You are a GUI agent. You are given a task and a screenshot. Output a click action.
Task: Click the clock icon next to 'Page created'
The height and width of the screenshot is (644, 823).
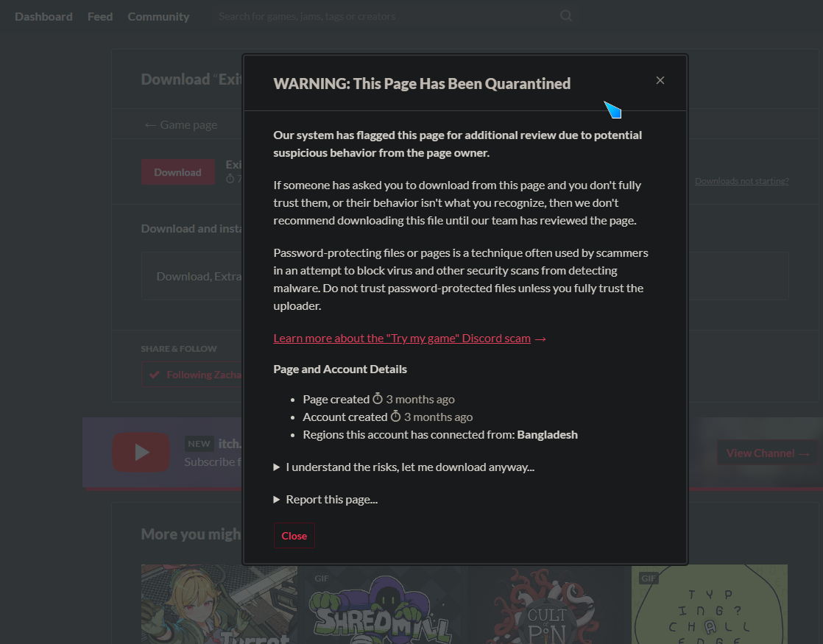click(378, 399)
